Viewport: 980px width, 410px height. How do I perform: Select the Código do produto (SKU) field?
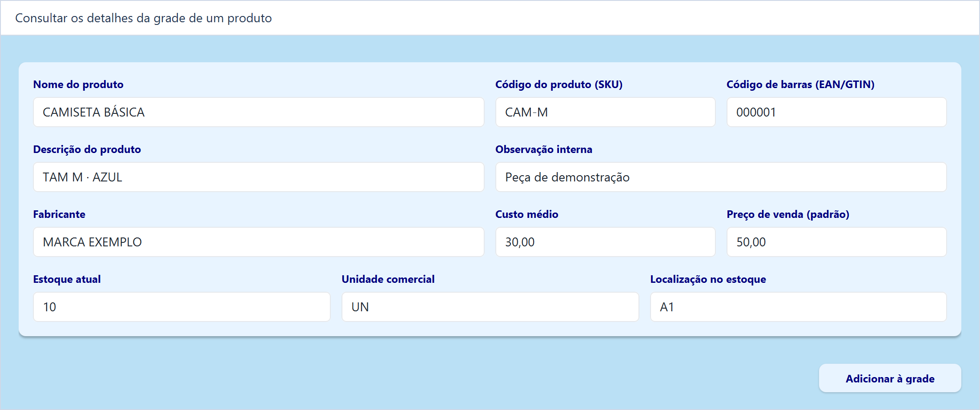pos(605,112)
